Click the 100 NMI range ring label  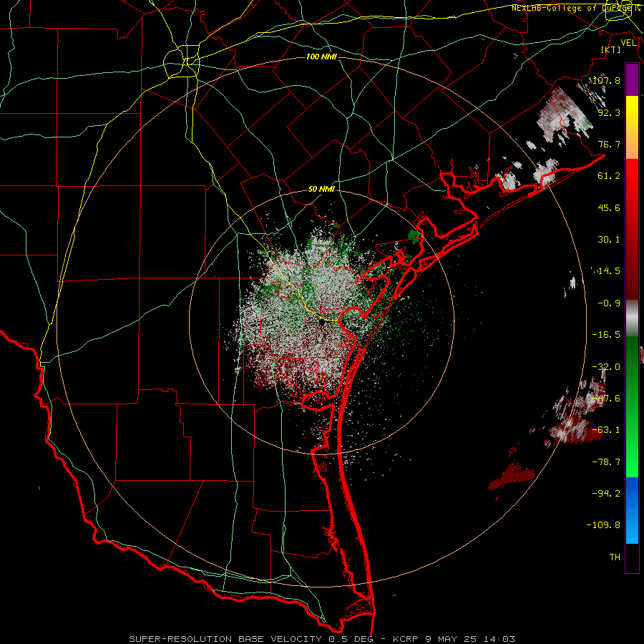[321, 57]
